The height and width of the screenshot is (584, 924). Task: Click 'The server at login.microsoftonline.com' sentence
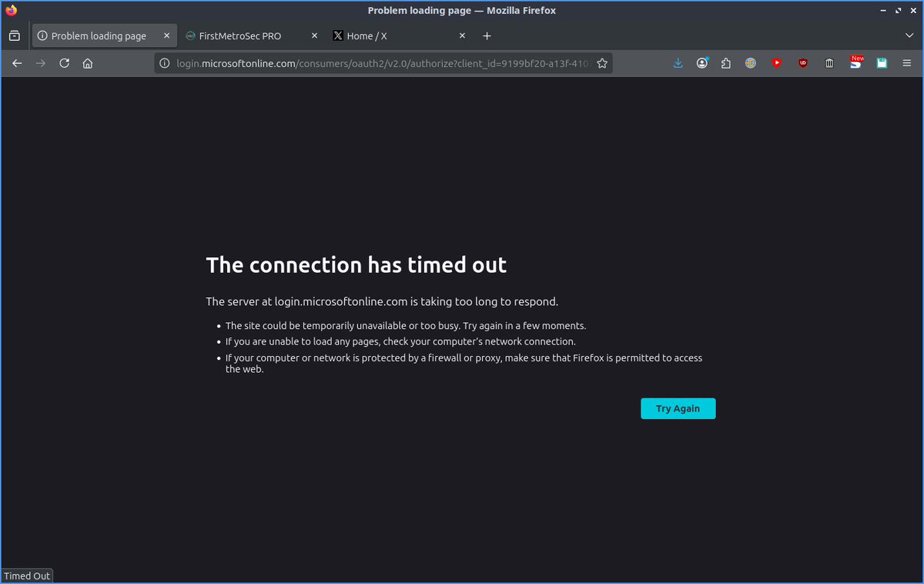click(x=382, y=301)
